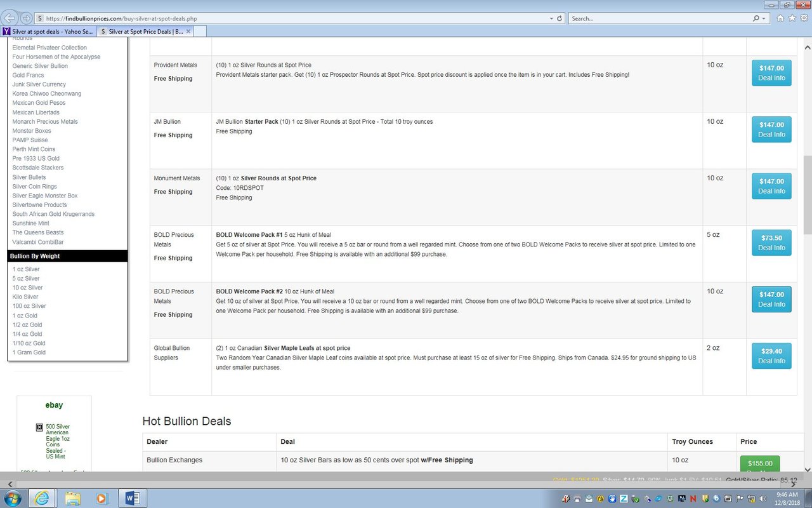
Task: Open The Queens Beasts link
Action: click(38, 232)
